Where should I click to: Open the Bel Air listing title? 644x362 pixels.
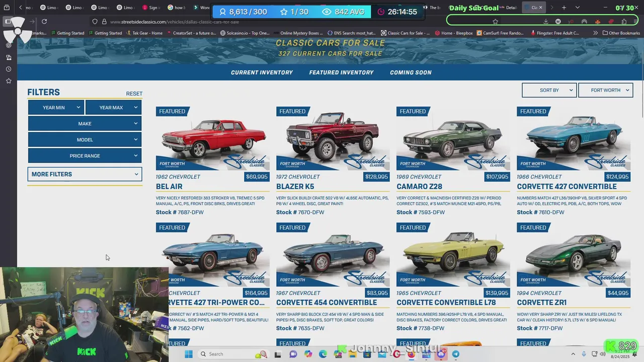click(x=169, y=187)
